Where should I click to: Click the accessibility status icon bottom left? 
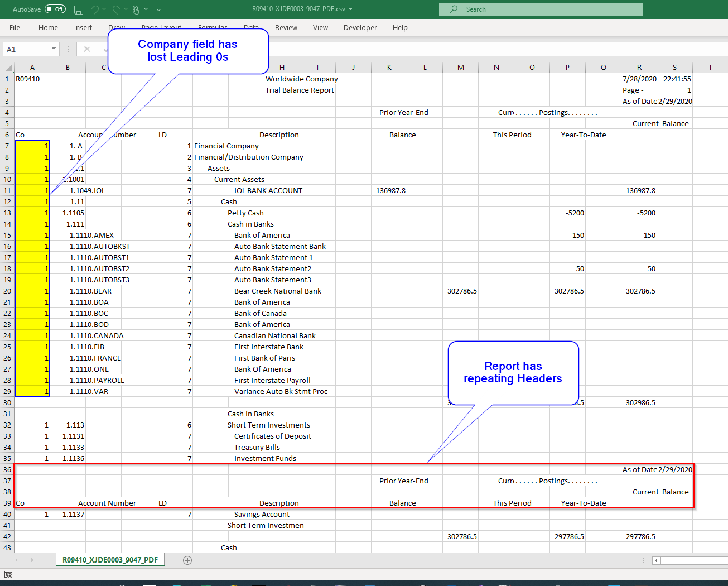(8, 574)
